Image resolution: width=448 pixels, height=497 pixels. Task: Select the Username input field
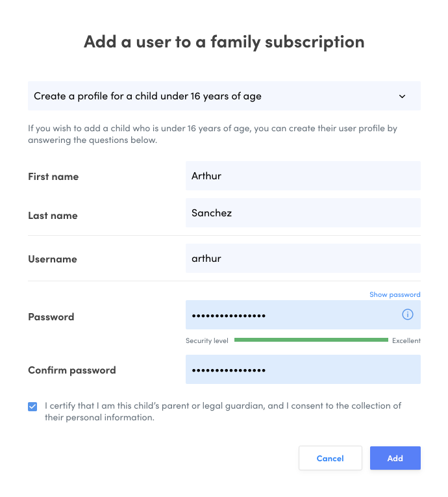coord(303,259)
